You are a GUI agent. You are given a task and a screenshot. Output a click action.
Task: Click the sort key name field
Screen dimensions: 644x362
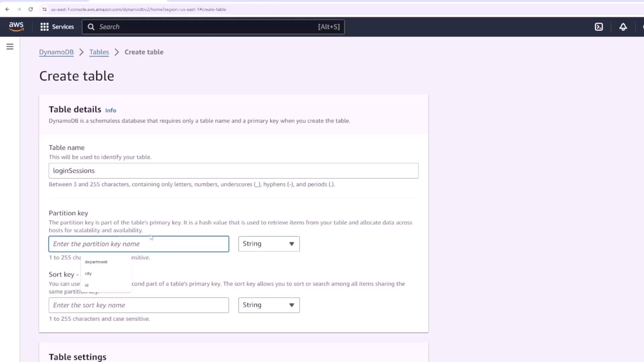pyautogui.click(x=139, y=305)
